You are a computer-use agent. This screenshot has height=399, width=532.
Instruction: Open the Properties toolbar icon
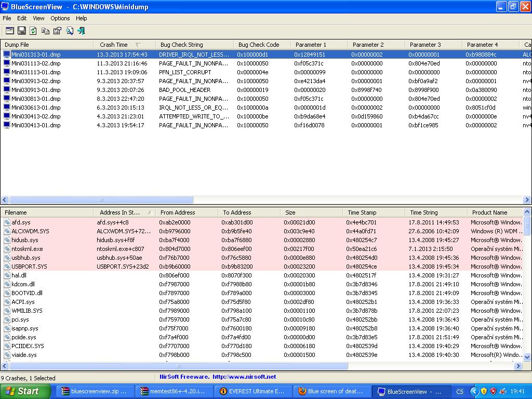pyautogui.click(x=57, y=31)
